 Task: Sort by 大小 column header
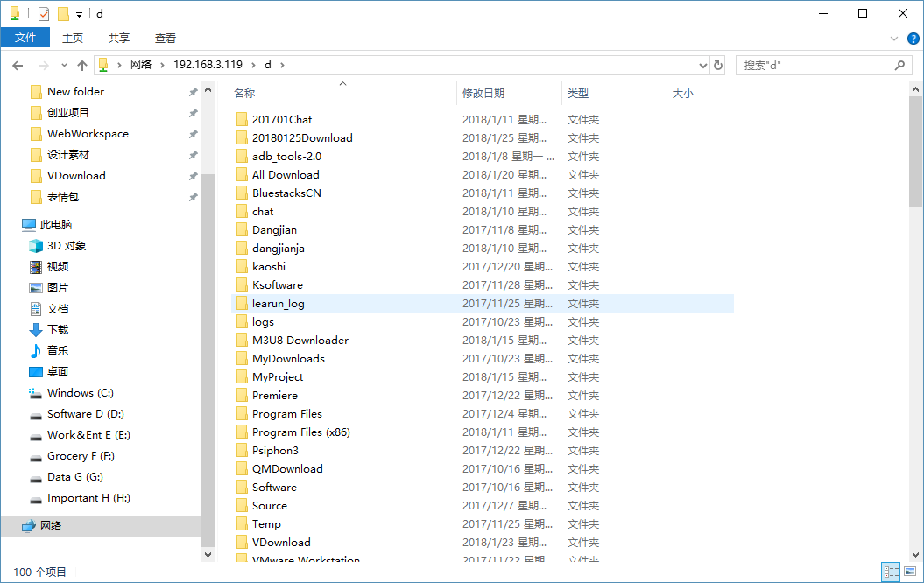click(683, 93)
